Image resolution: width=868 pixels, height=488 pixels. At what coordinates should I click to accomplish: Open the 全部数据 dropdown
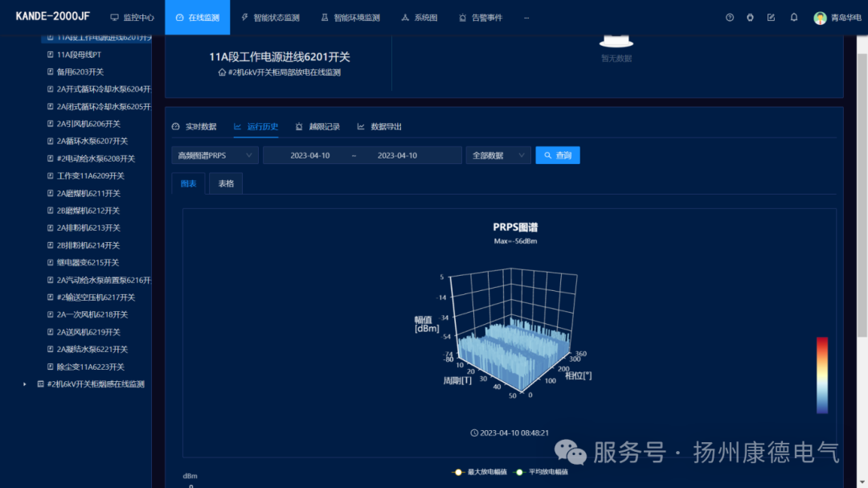(498, 156)
